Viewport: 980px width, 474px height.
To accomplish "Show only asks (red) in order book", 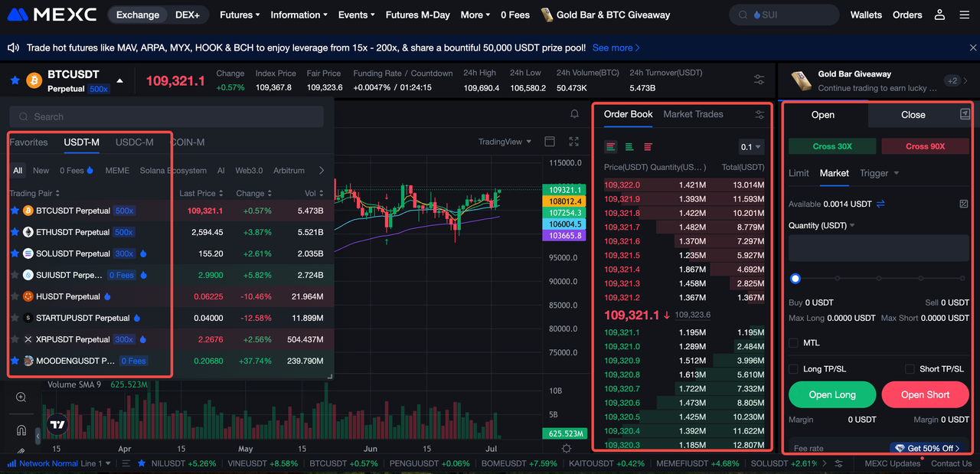I will pyautogui.click(x=648, y=146).
